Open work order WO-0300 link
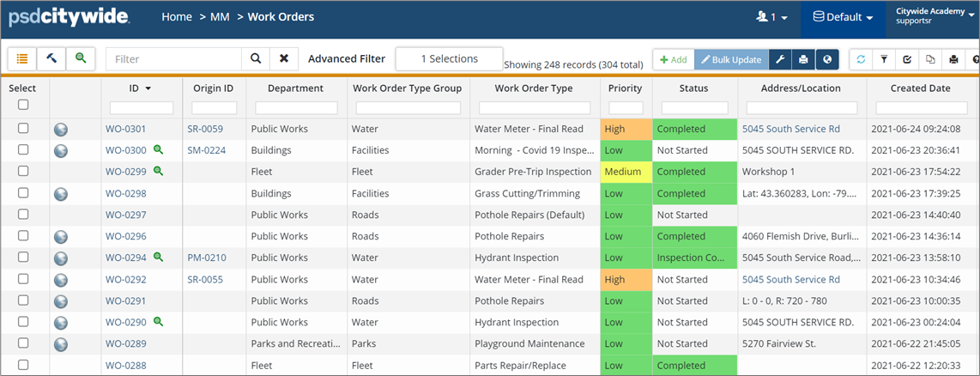 click(x=125, y=150)
